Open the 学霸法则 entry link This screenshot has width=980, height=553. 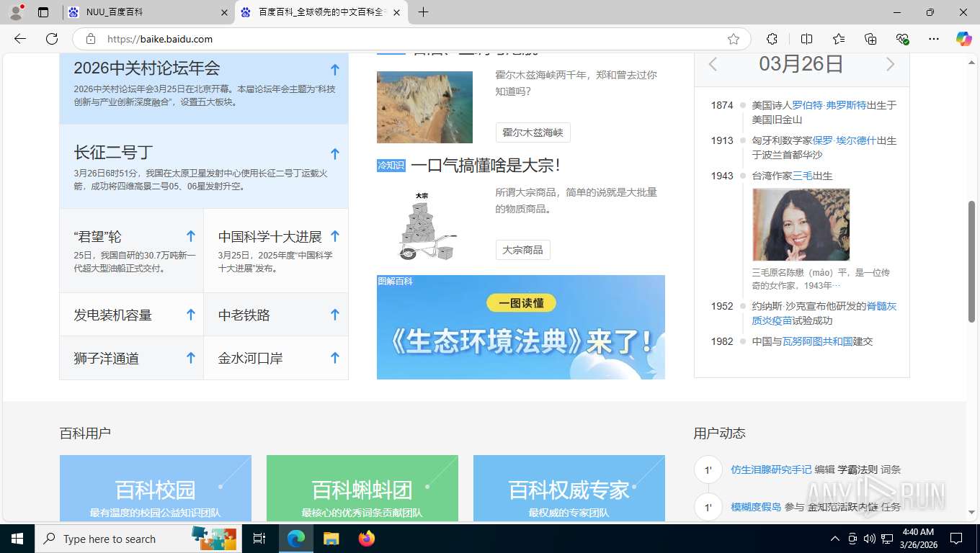(x=857, y=469)
